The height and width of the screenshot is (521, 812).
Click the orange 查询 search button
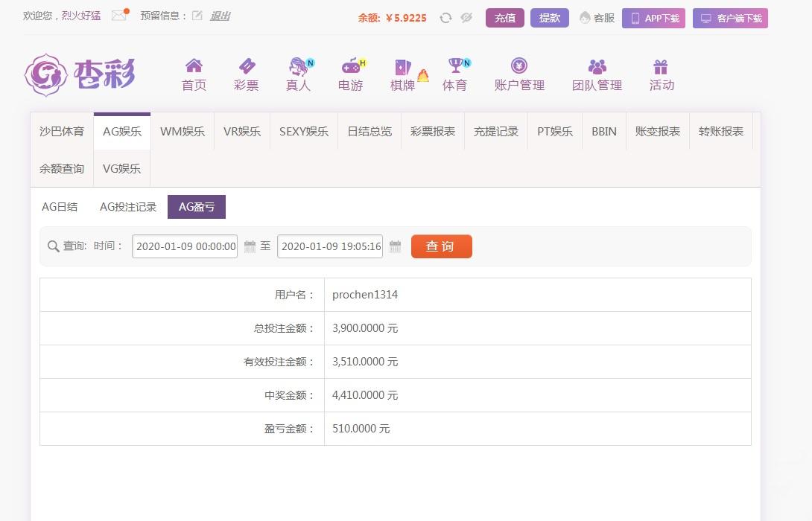click(x=441, y=246)
